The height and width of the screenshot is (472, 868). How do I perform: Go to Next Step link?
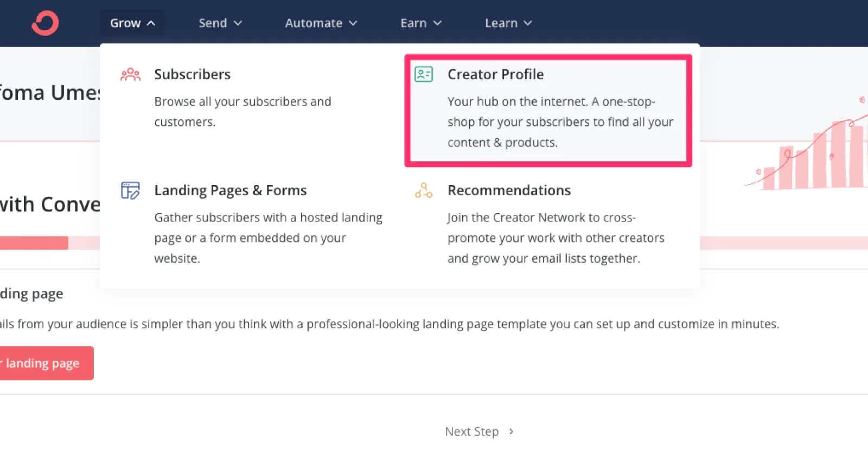click(471, 432)
